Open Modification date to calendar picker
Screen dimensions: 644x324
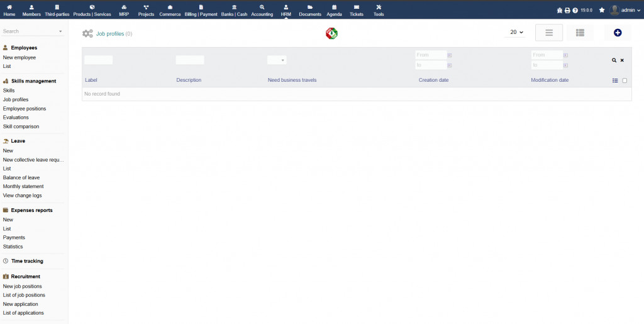[x=565, y=65]
